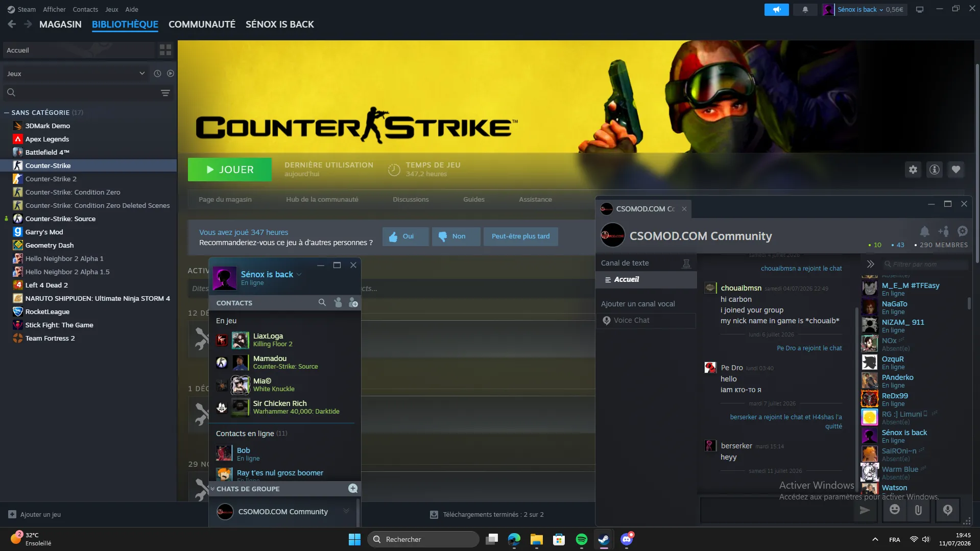Image resolution: width=980 pixels, height=551 pixels.
Task: Open Microsoft Edge from the taskbar
Action: click(514, 539)
